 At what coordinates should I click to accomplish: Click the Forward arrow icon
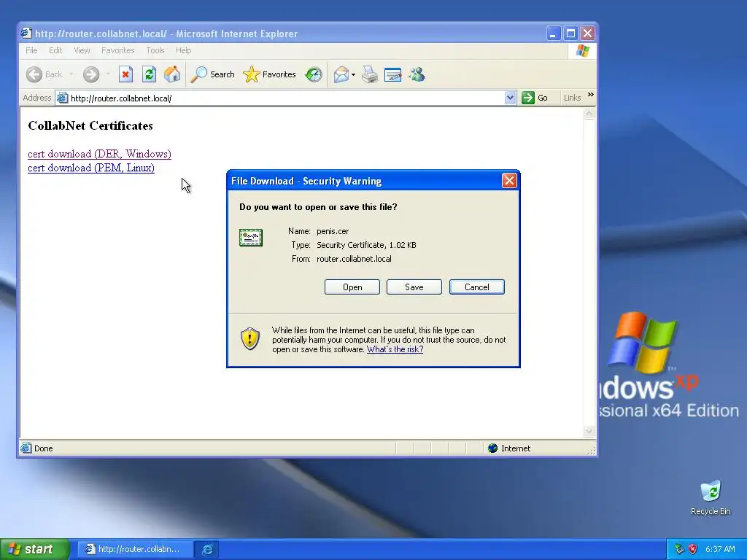coord(91,74)
